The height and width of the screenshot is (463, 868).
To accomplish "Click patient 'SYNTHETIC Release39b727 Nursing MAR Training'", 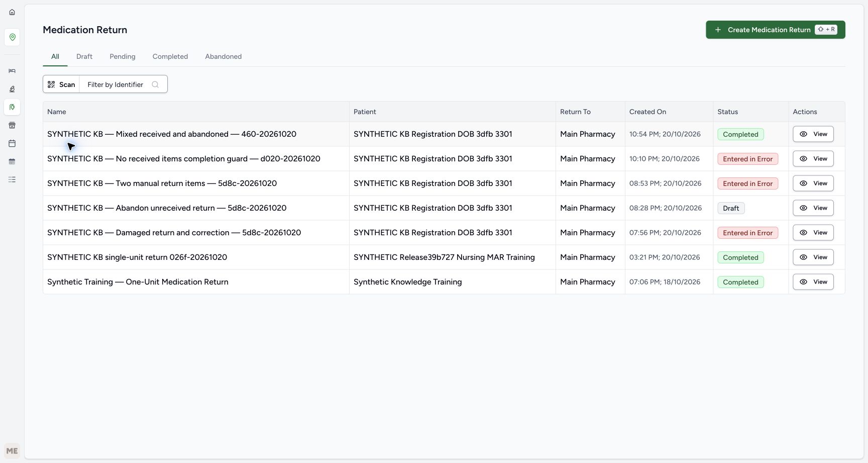I will (444, 257).
